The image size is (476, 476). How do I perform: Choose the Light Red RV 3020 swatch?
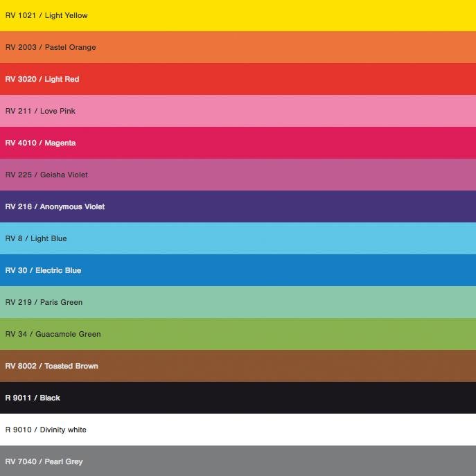(238, 79)
